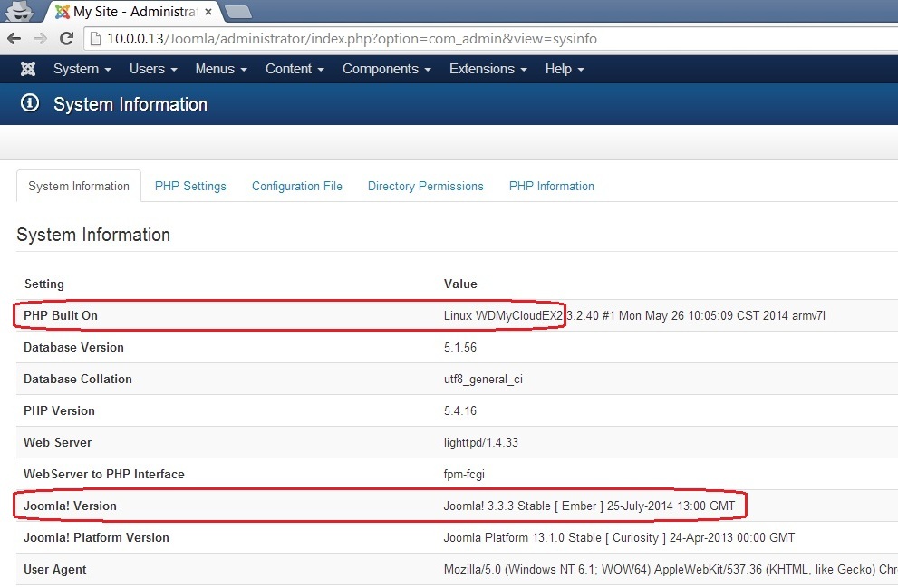This screenshot has width=898, height=588.
Task: Click the "Joomla! Platform Version" label
Action: click(x=96, y=537)
